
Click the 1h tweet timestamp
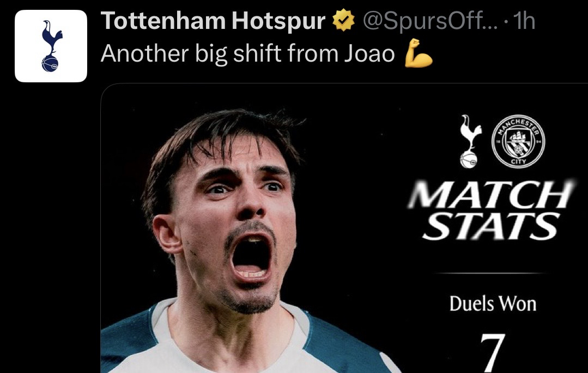(x=524, y=21)
